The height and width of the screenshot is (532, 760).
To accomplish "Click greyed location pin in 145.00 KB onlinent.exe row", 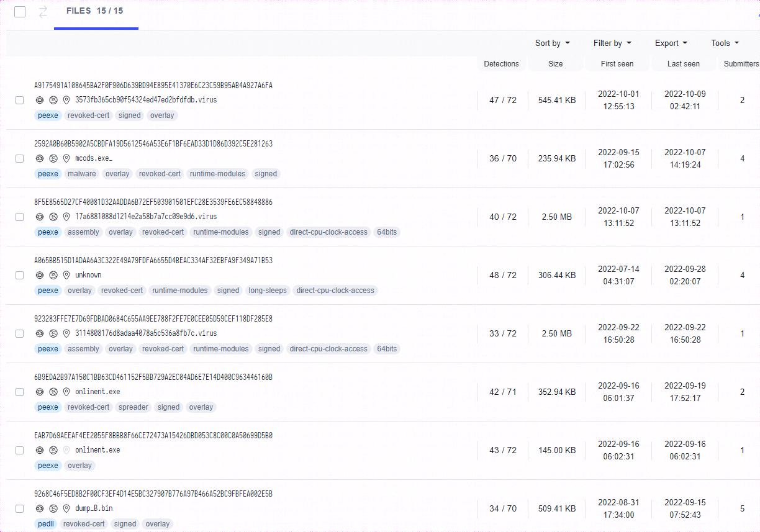I will pyautogui.click(x=66, y=450).
